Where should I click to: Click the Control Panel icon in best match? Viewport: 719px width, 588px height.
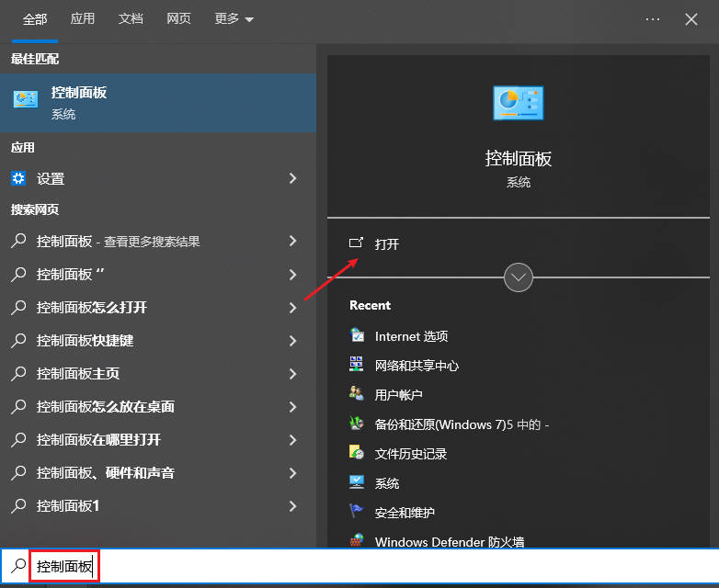(26, 99)
